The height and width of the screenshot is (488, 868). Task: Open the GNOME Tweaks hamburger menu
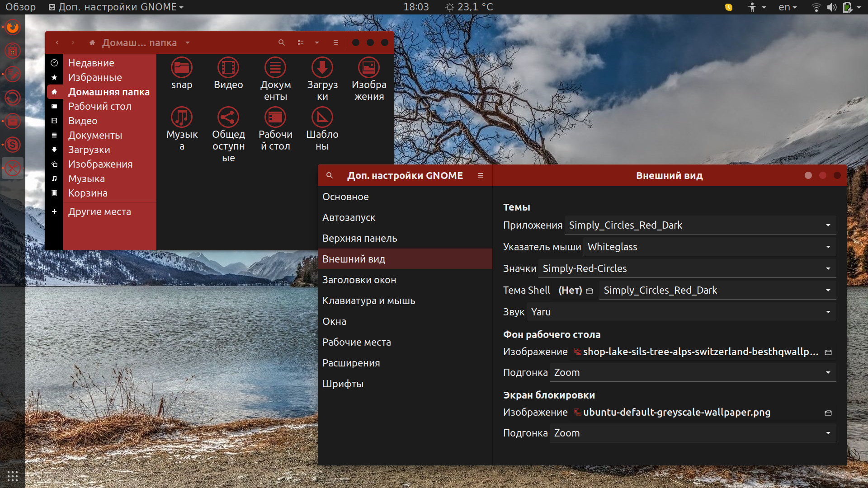[480, 176]
